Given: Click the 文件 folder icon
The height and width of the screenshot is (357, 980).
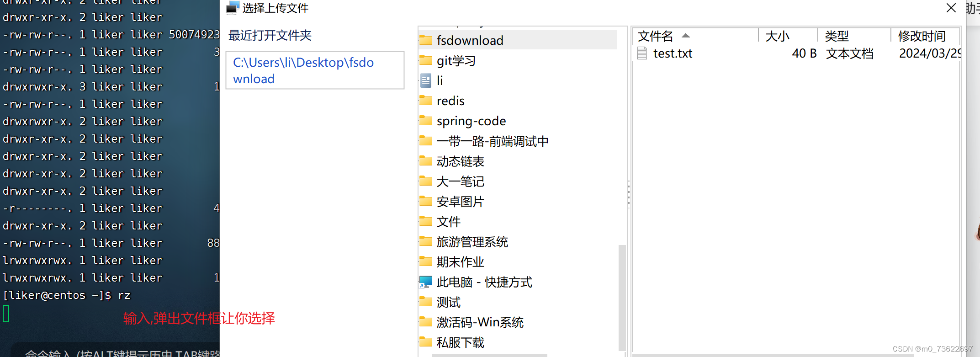Looking at the screenshot, I should [x=426, y=221].
